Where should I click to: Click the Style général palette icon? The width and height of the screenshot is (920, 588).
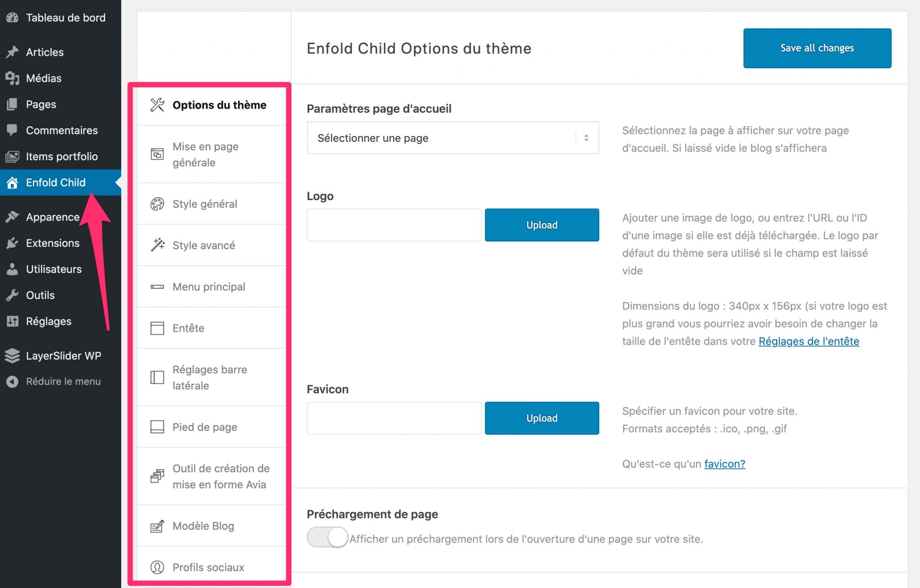(x=156, y=203)
